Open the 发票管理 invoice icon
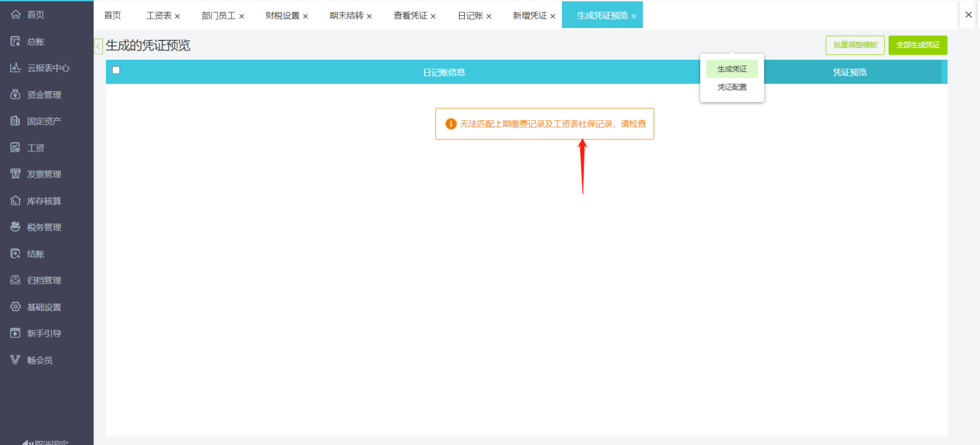This screenshot has height=445, width=980. pos(15,174)
